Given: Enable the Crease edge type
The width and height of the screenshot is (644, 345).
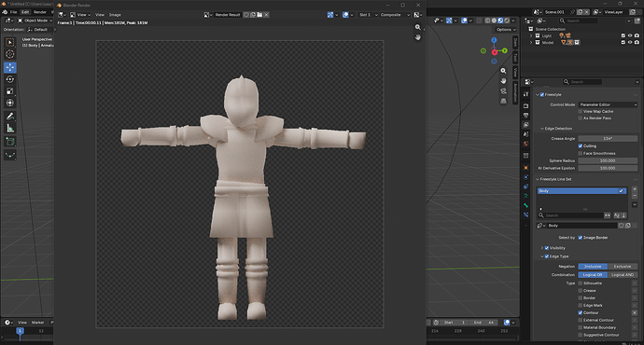Looking at the screenshot, I should pos(581,290).
